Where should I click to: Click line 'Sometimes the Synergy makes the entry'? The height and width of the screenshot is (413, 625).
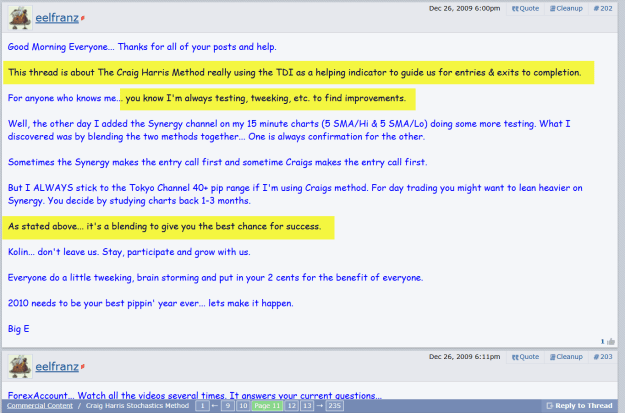click(217, 162)
